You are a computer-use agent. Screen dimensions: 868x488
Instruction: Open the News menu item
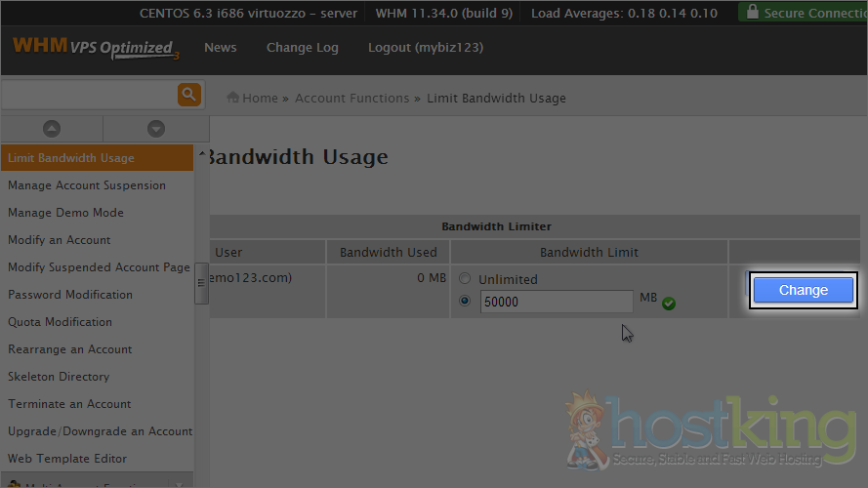point(221,48)
